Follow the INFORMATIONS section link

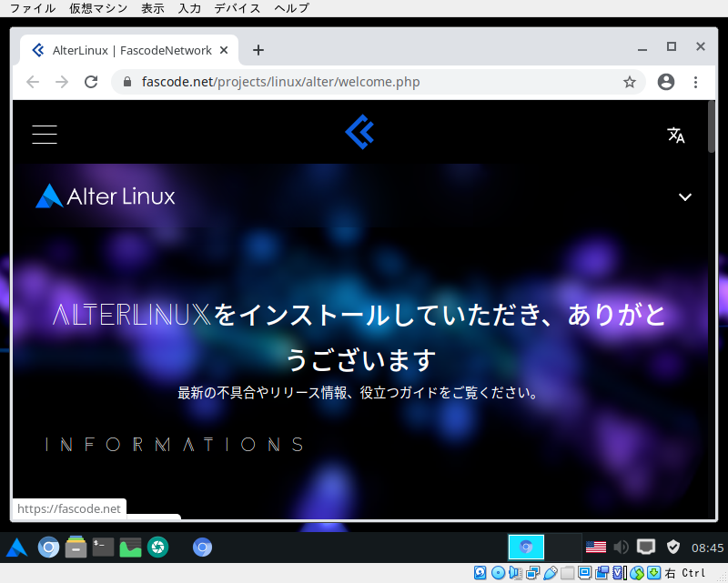(173, 445)
